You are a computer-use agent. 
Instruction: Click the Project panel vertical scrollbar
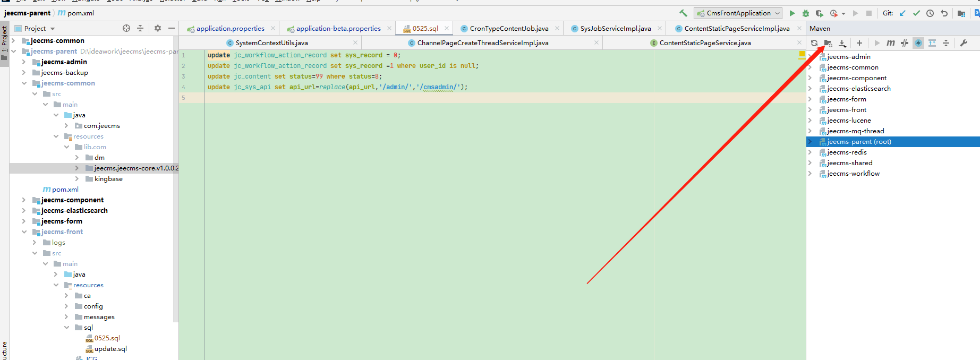click(176, 178)
